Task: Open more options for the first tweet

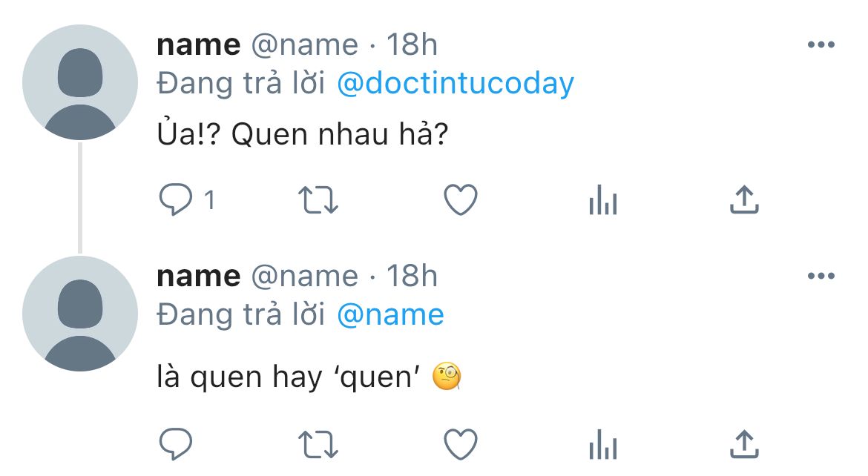Action: pos(821,45)
